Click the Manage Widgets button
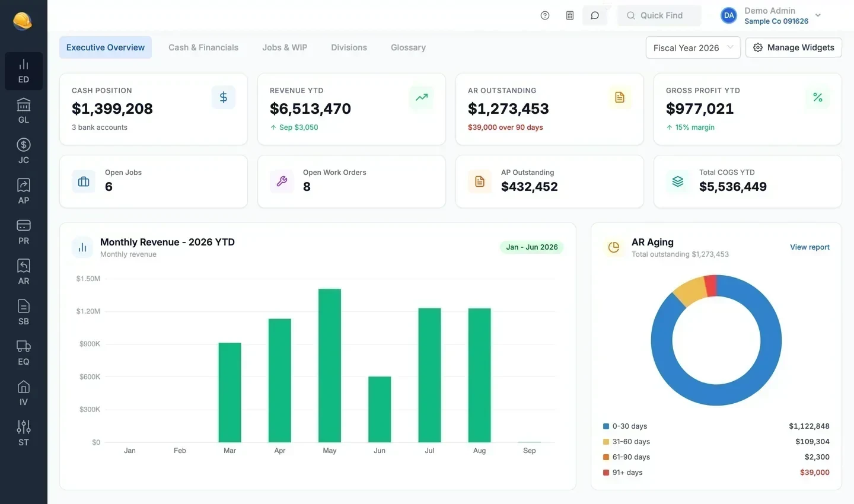Image resolution: width=854 pixels, height=504 pixels. coord(794,47)
